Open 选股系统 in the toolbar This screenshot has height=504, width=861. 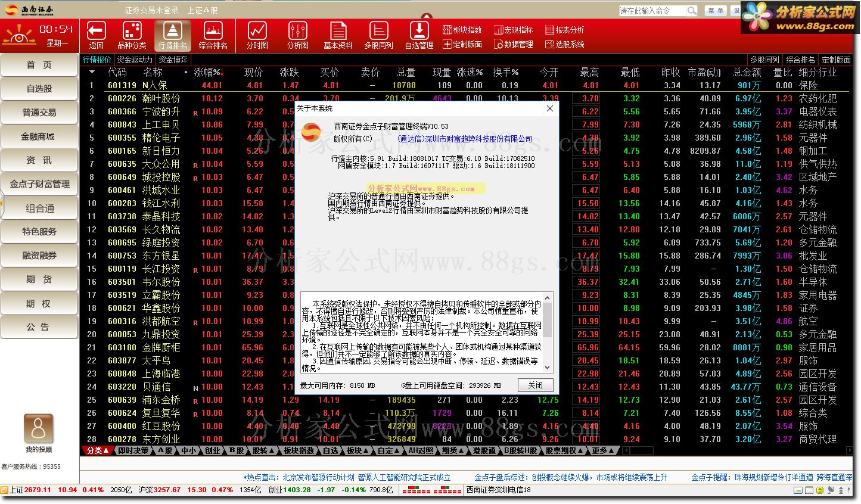point(564,44)
